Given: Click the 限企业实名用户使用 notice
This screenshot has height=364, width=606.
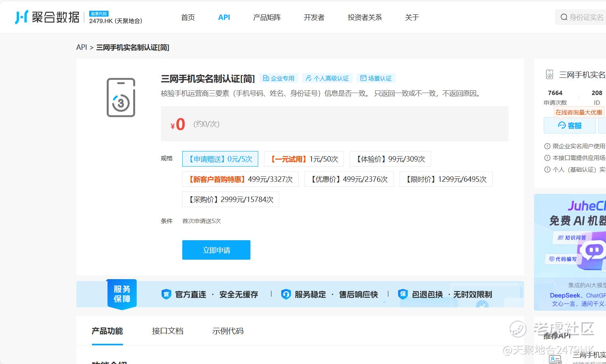Looking at the screenshot, I should pos(579,146).
